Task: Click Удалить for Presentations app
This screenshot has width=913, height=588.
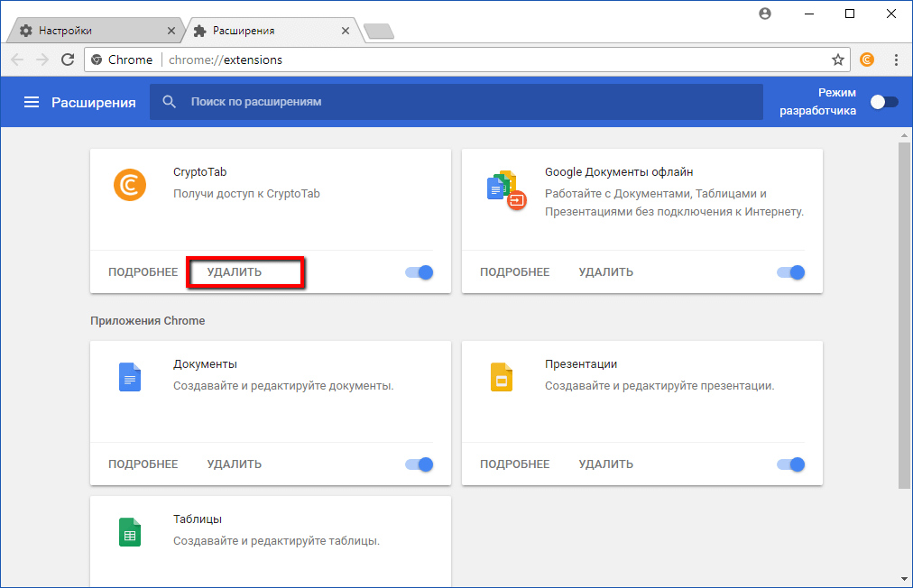Action: coord(606,464)
